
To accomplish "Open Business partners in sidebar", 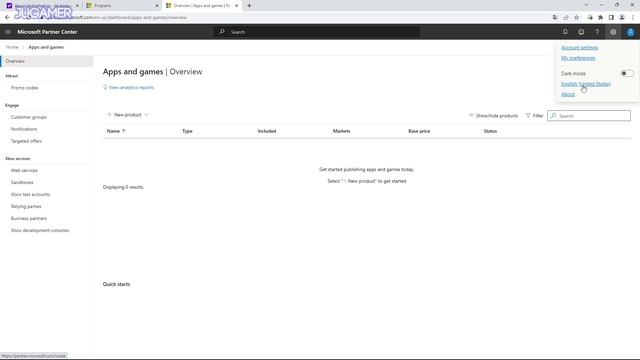I will click(29, 218).
